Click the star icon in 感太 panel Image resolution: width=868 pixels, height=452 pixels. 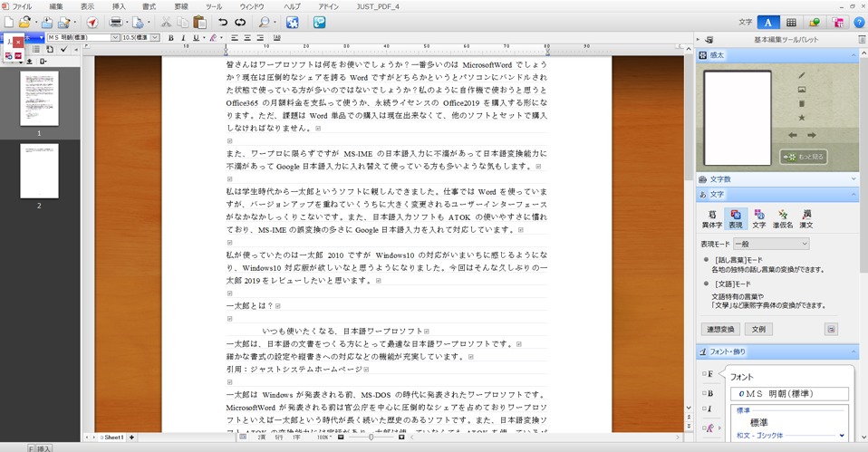802,117
